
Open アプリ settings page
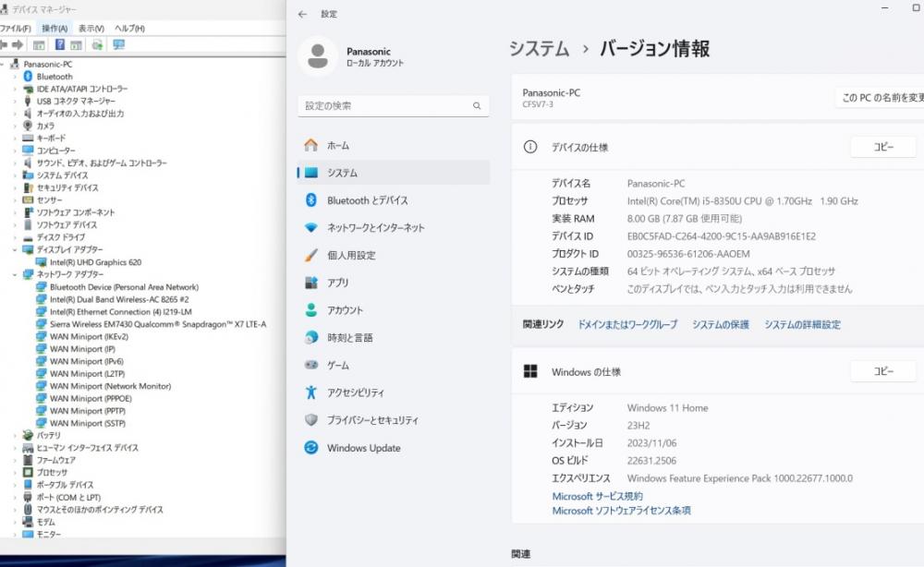click(x=394, y=283)
